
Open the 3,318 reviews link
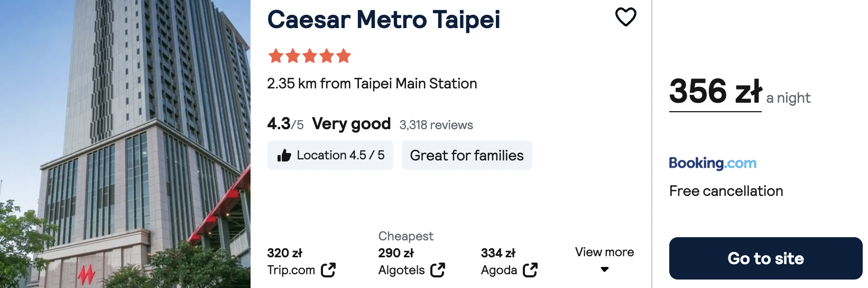436,125
